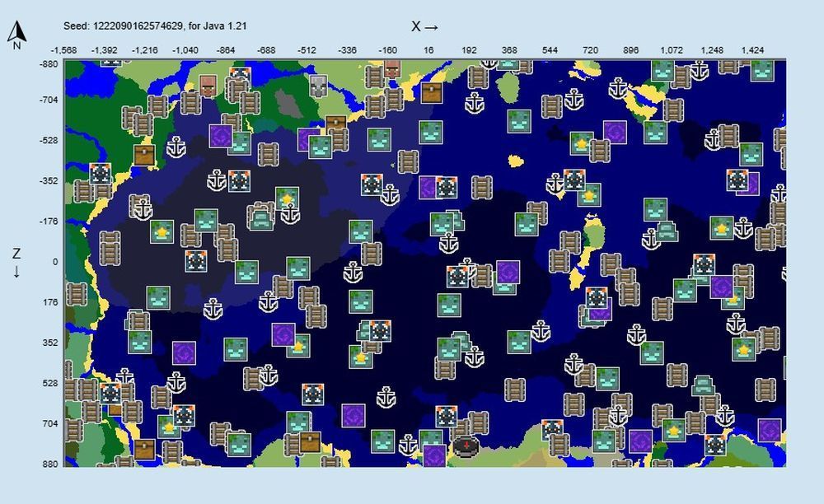
Task: Click the treasure chest on bottom-center shore
Action: 310,442
